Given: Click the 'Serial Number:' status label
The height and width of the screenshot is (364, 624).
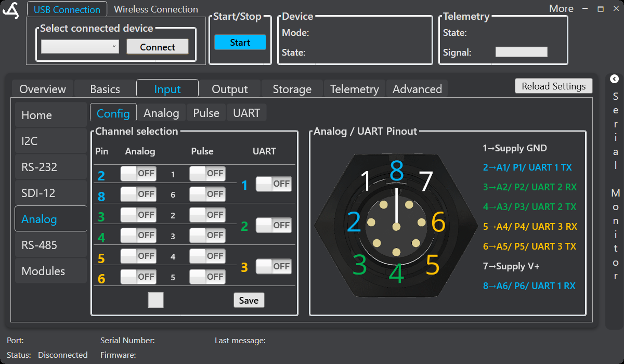Looking at the screenshot, I should tap(127, 341).
